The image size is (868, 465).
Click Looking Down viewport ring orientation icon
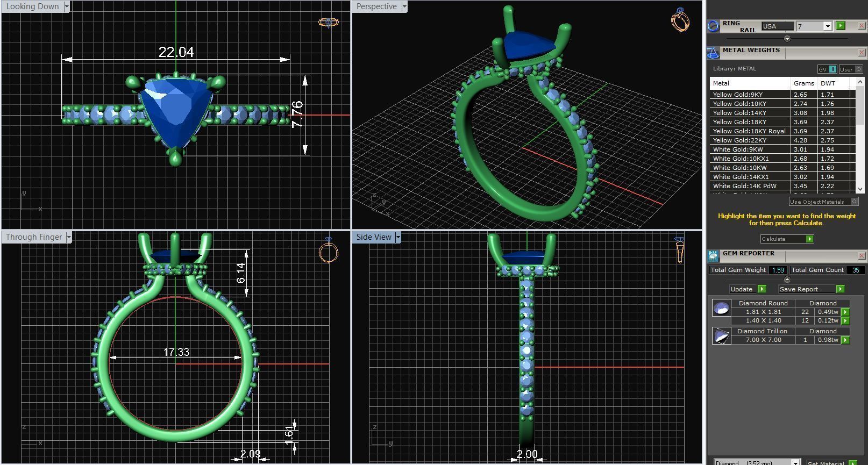pyautogui.click(x=328, y=22)
